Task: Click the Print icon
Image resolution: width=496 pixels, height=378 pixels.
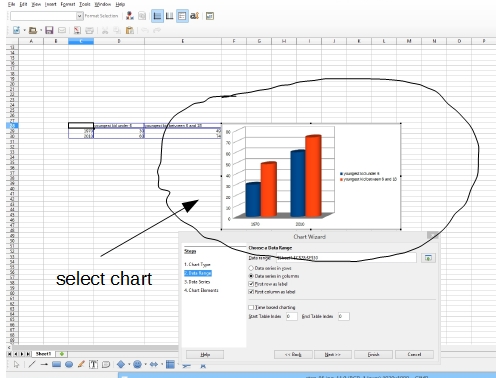Action: (x=89, y=30)
